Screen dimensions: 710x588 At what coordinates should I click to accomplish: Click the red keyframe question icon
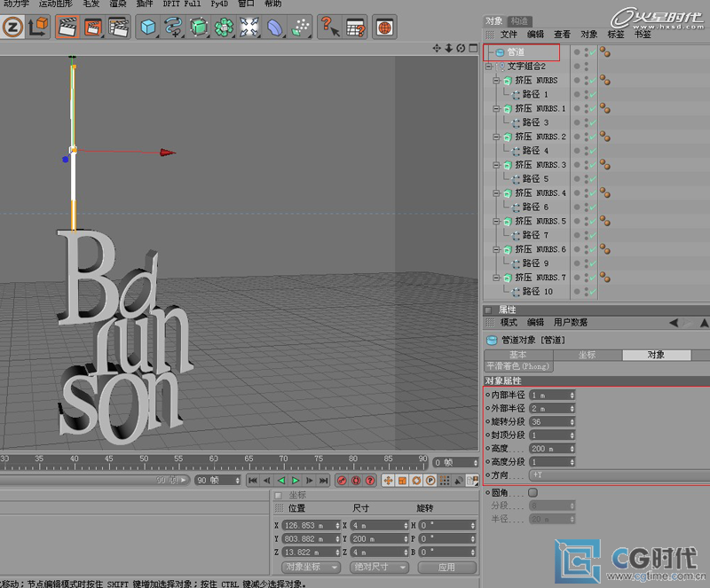pos(370,481)
